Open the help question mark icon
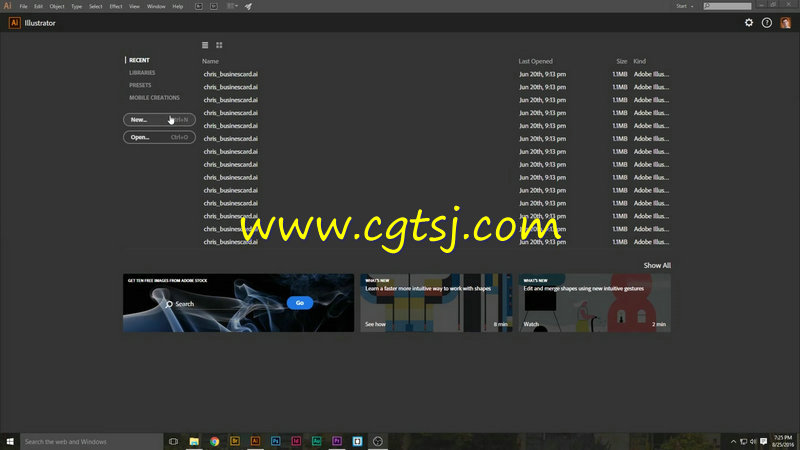The height and width of the screenshot is (450, 800). (x=766, y=22)
